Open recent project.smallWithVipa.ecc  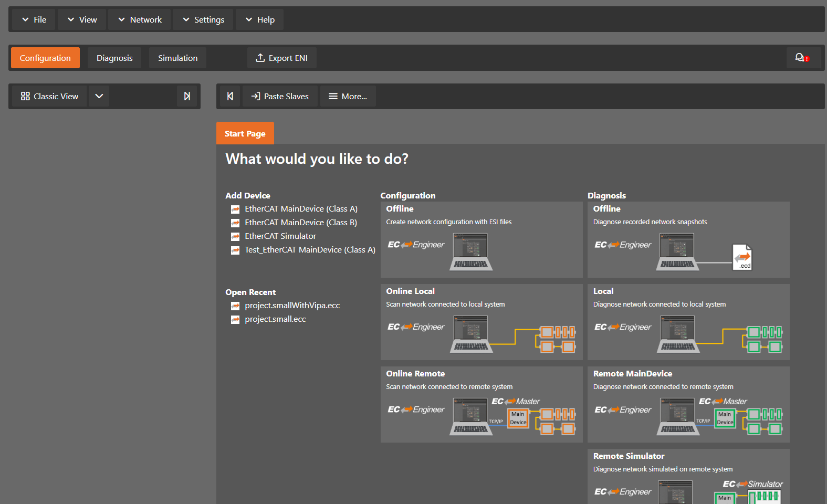pyautogui.click(x=292, y=306)
